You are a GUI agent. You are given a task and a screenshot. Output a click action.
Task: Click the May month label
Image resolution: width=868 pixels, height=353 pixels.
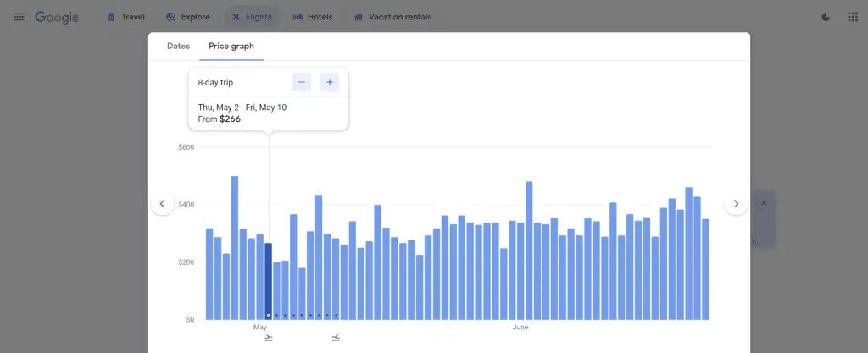click(x=260, y=327)
